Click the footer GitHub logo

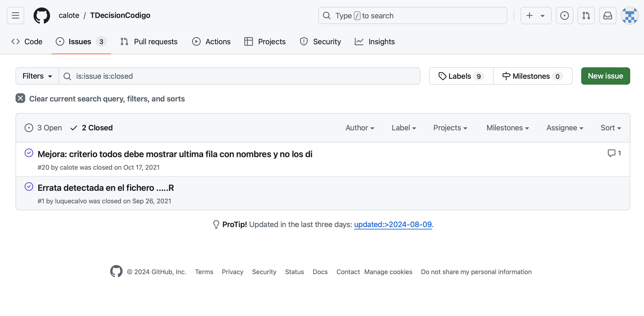coord(116,271)
